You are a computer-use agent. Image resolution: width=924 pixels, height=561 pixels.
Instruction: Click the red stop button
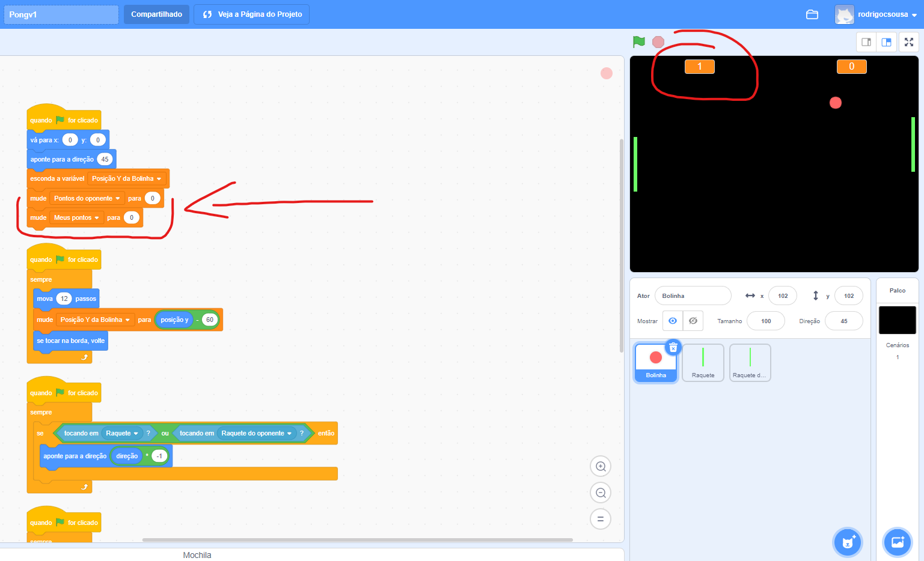(x=658, y=42)
